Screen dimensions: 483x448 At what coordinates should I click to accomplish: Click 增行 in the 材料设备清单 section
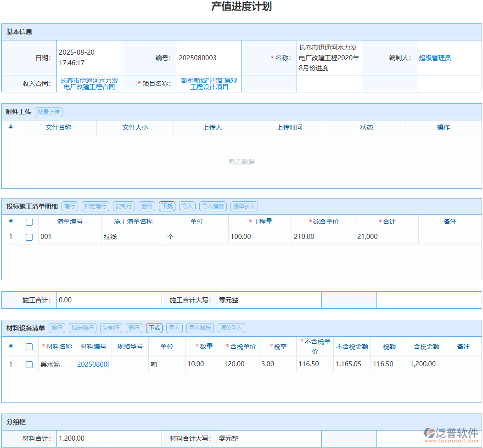pyautogui.click(x=57, y=328)
